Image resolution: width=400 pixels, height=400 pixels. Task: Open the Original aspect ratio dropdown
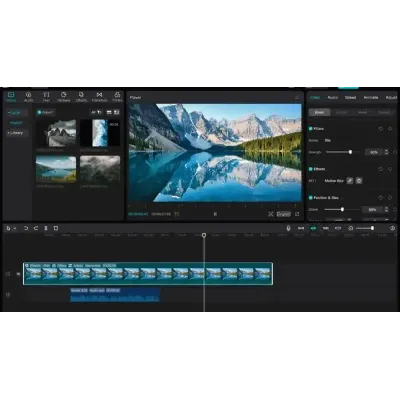[284, 214]
